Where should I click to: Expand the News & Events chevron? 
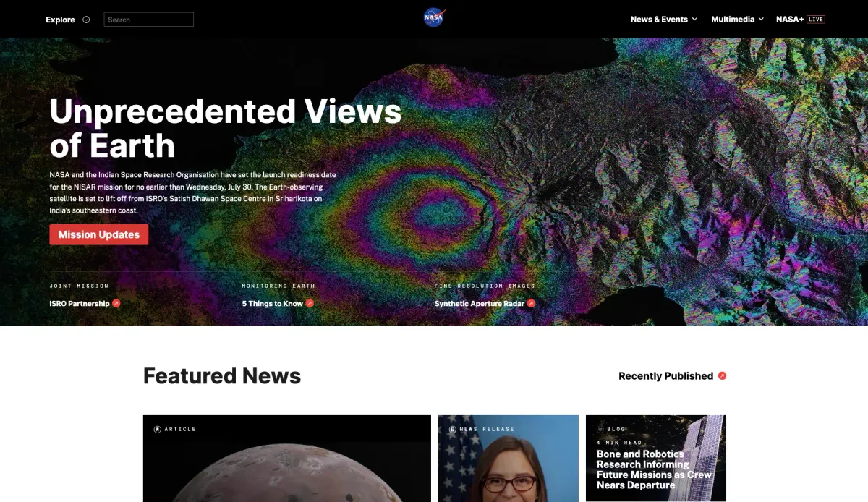(694, 20)
